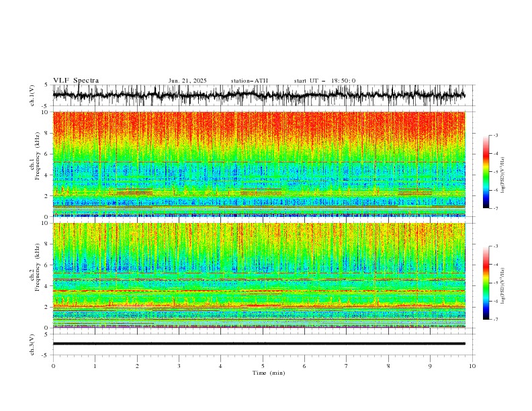Click the "-3" tick on upper colorbar
The width and height of the screenshot is (532, 411).
(496, 135)
